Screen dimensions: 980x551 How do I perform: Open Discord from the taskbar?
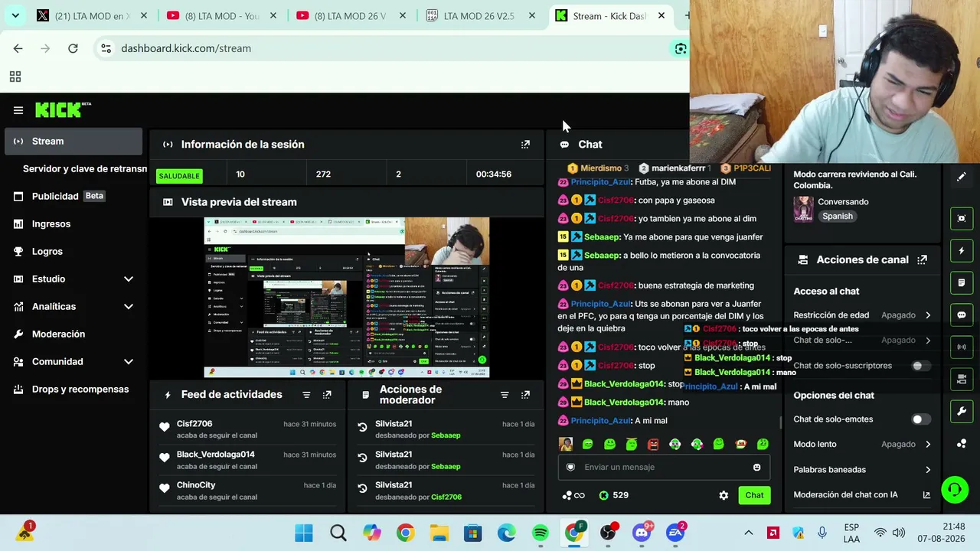coord(642,533)
